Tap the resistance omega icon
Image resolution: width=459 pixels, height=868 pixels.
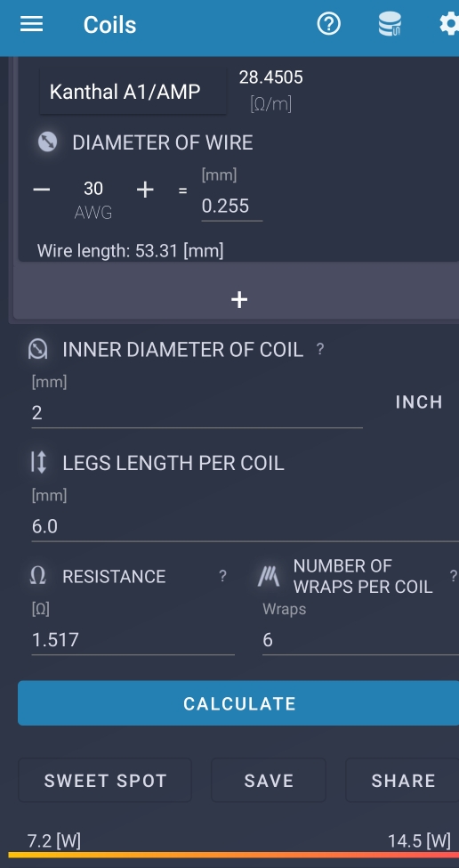pyautogui.click(x=37, y=576)
